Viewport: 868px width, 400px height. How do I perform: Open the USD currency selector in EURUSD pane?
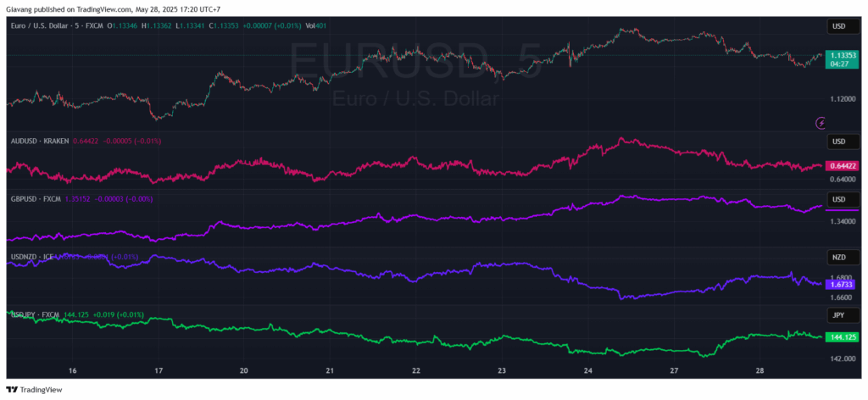coord(839,27)
